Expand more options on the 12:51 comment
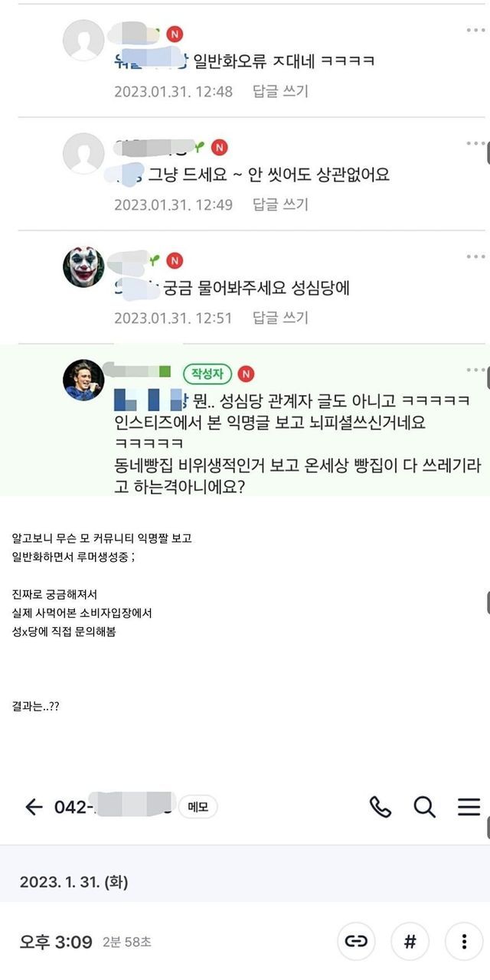Screen dimensions: 490x980 (475, 256)
